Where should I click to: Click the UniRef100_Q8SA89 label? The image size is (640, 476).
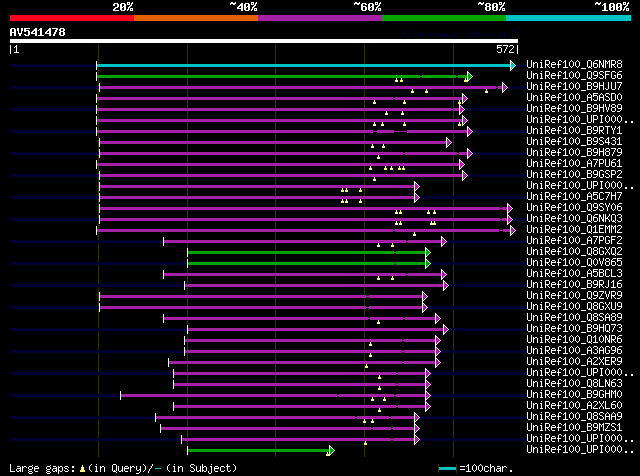574,318
